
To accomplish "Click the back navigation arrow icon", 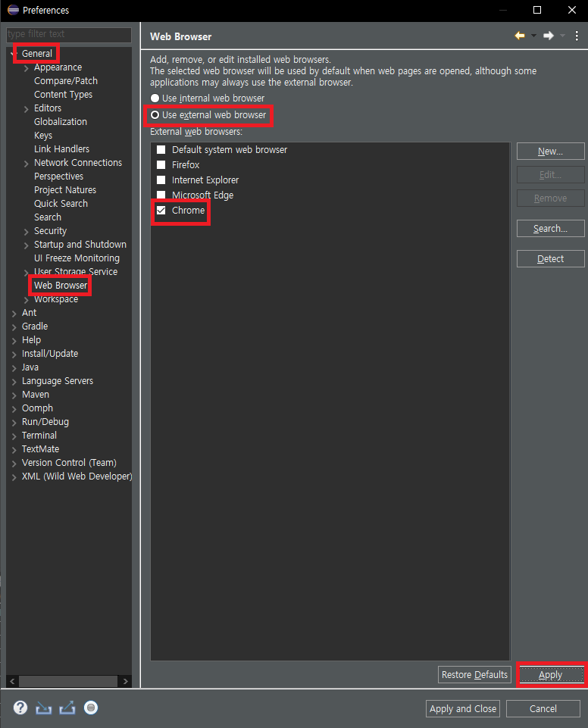I will [520, 36].
